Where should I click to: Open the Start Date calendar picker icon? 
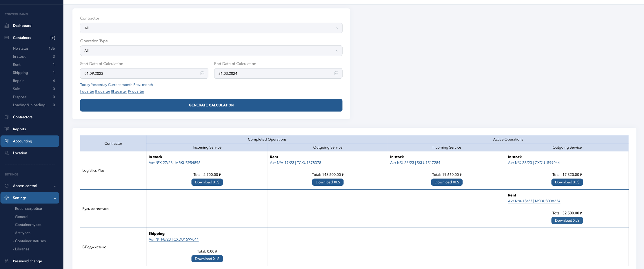coord(202,73)
